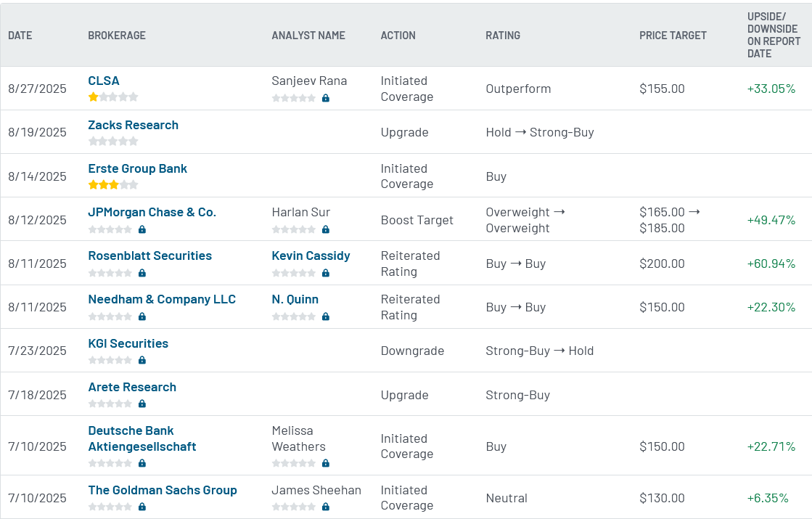
Task: Click the Neutral rating cell
Action: (507, 498)
